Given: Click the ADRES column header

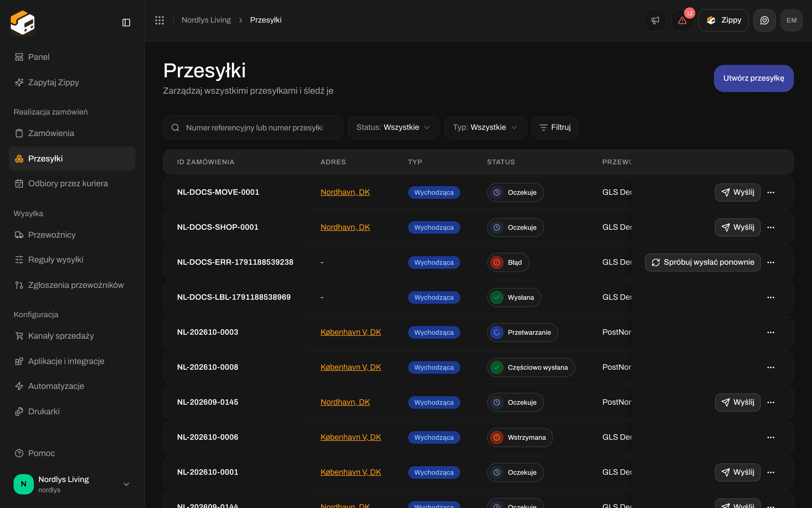Looking at the screenshot, I should click(333, 162).
